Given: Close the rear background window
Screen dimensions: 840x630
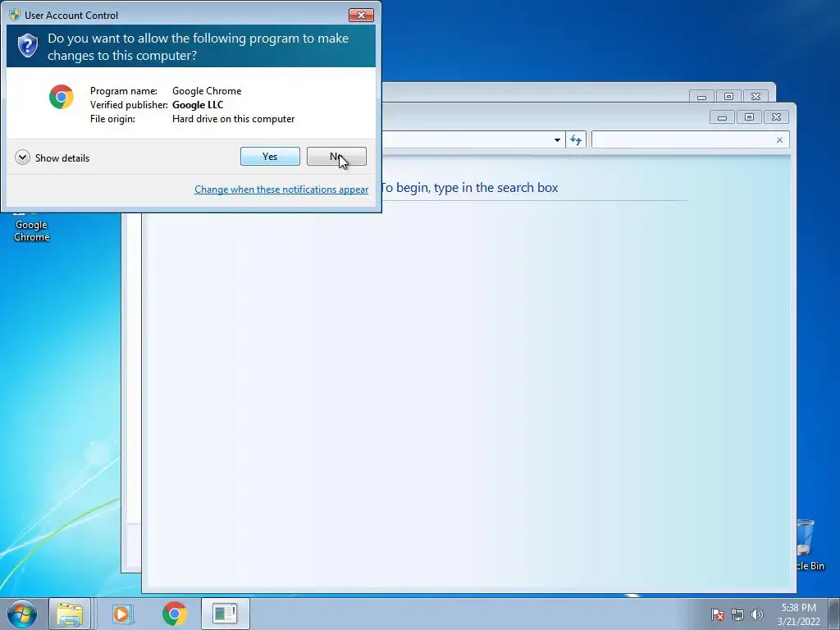Looking at the screenshot, I should click(x=756, y=97).
